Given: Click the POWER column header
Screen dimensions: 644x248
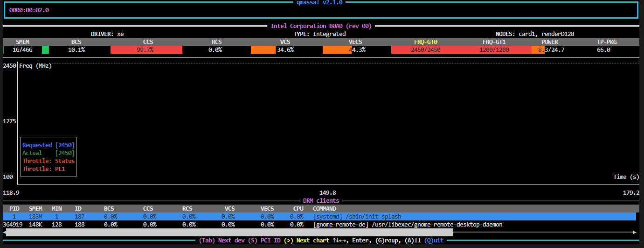Looking at the screenshot, I should pyautogui.click(x=550, y=42).
